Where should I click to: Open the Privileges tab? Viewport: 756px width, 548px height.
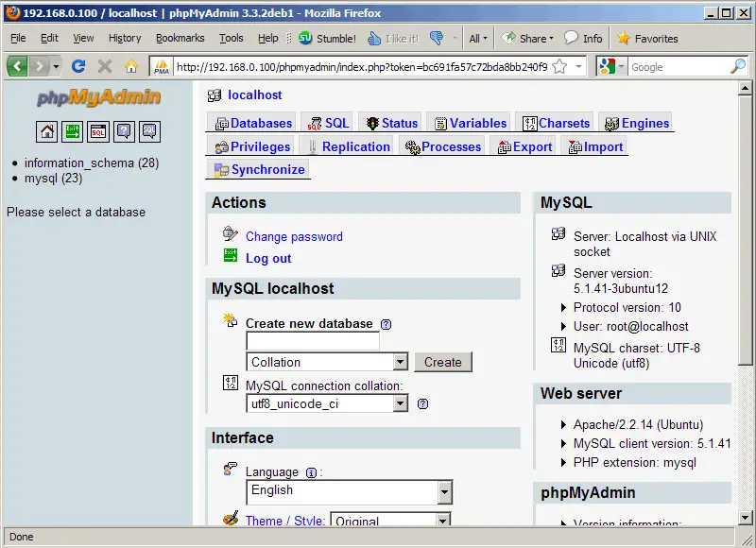click(252, 147)
